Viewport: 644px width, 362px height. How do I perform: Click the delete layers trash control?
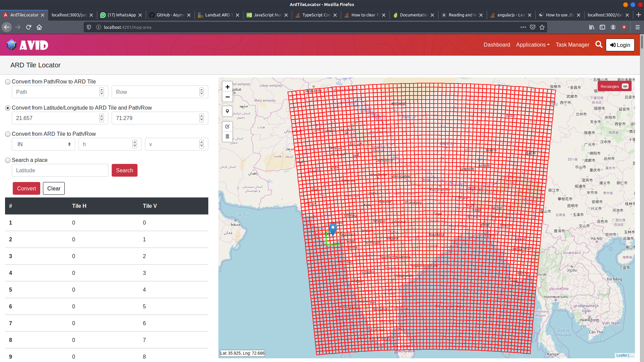pyautogui.click(x=227, y=136)
